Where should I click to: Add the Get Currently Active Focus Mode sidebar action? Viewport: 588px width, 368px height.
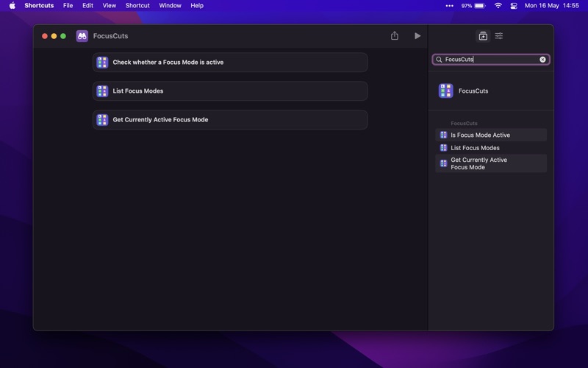pyautogui.click(x=491, y=163)
